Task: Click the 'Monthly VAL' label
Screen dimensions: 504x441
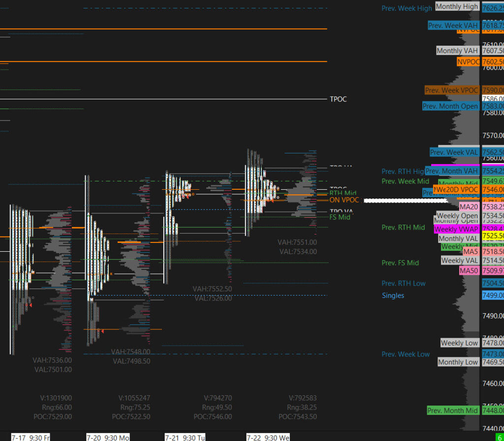Action: (x=458, y=238)
